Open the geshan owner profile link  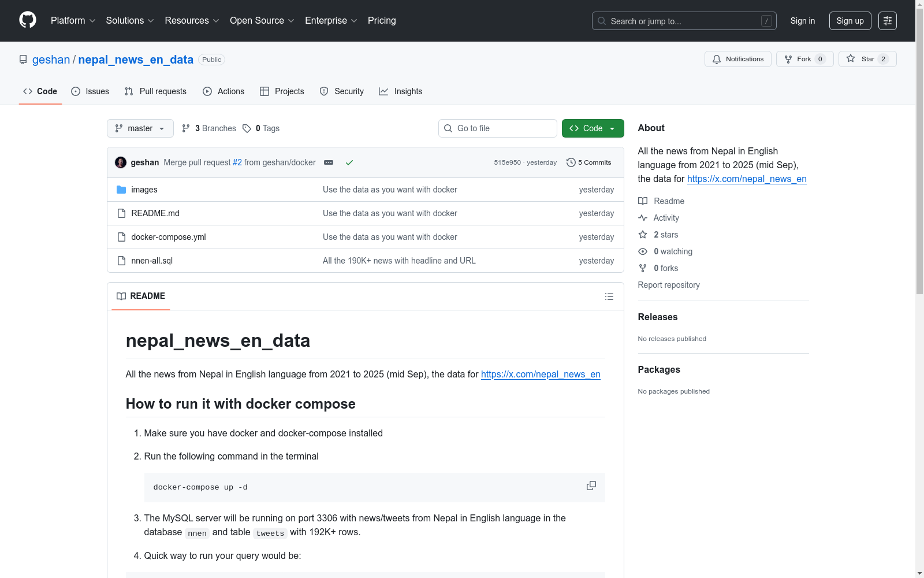click(x=51, y=60)
